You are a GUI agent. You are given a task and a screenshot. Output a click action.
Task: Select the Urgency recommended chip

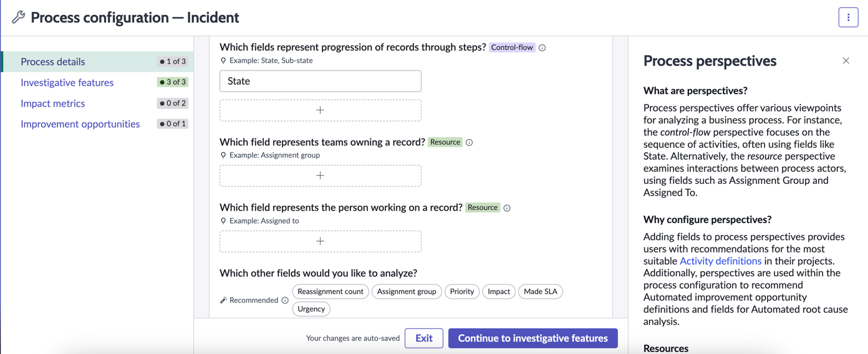pyautogui.click(x=311, y=309)
